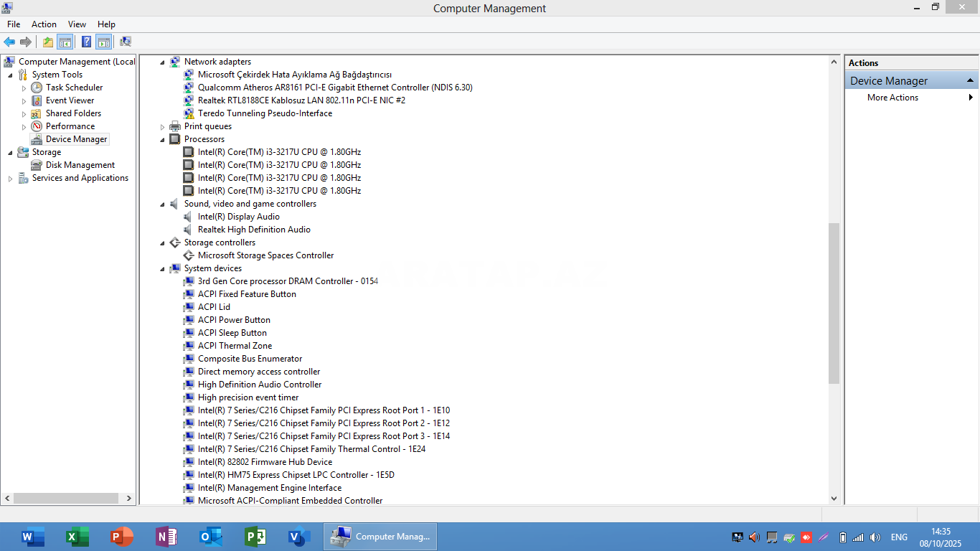Open the File menu
The height and width of the screenshot is (551, 980).
(x=14, y=24)
